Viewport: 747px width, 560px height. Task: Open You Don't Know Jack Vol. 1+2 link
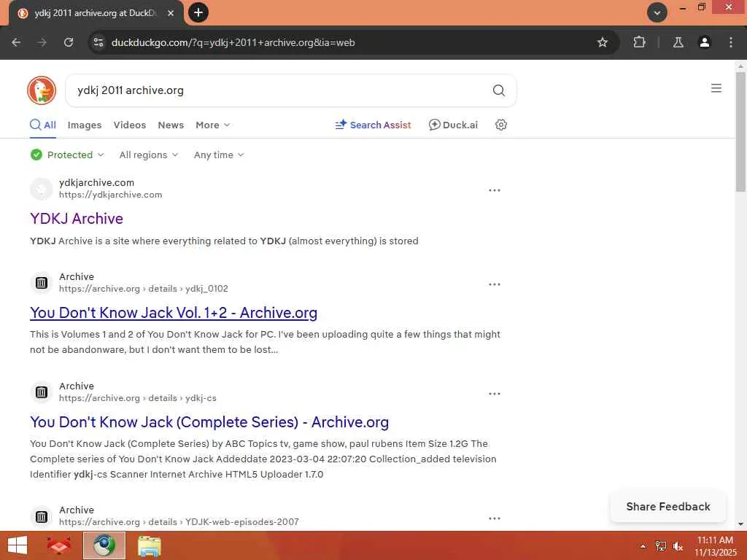174,313
